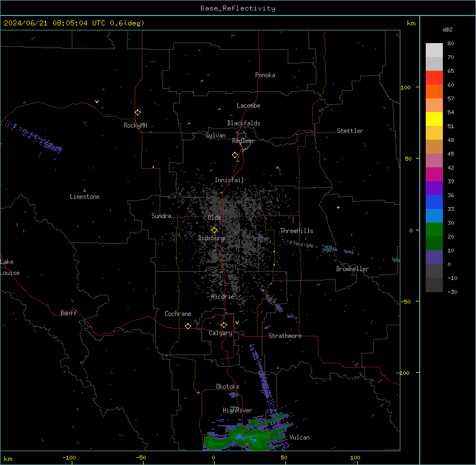Click the RockyMH label
The image size is (476, 465).
coord(135,125)
